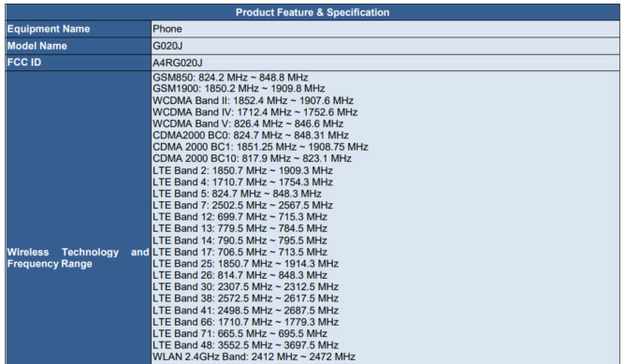Select the Model Name label cell

pyautogui.click(x=79, y=46)
